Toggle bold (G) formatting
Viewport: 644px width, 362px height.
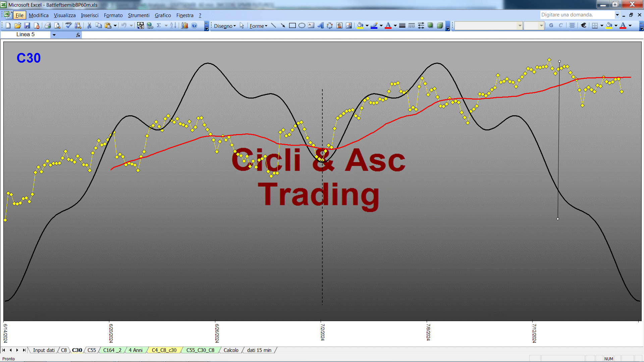pos(551,25)
